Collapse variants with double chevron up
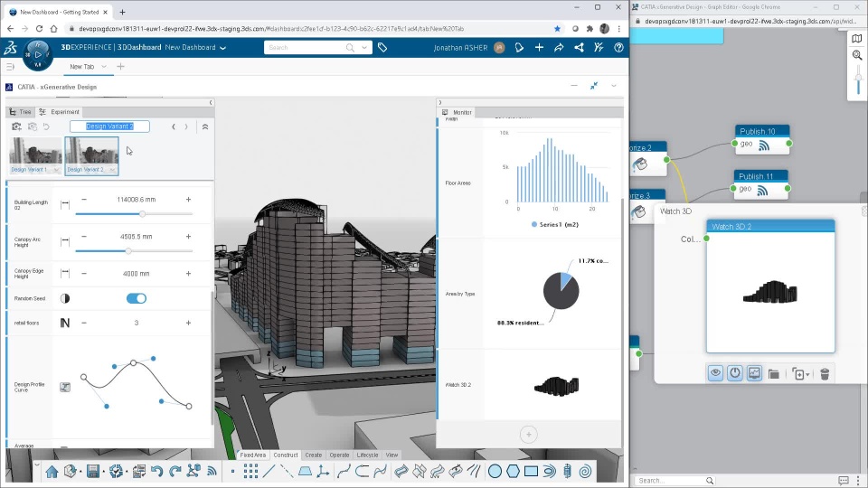 [x=205, y=127]
